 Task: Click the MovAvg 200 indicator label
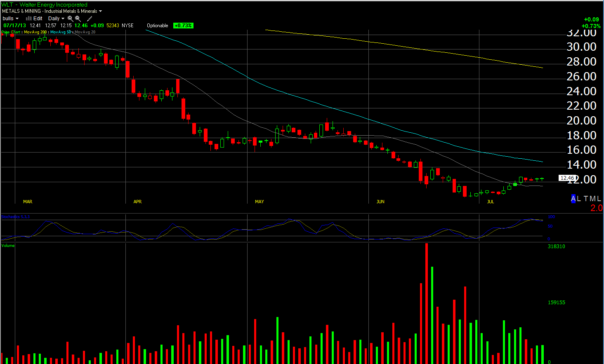(x=35, y=32)
